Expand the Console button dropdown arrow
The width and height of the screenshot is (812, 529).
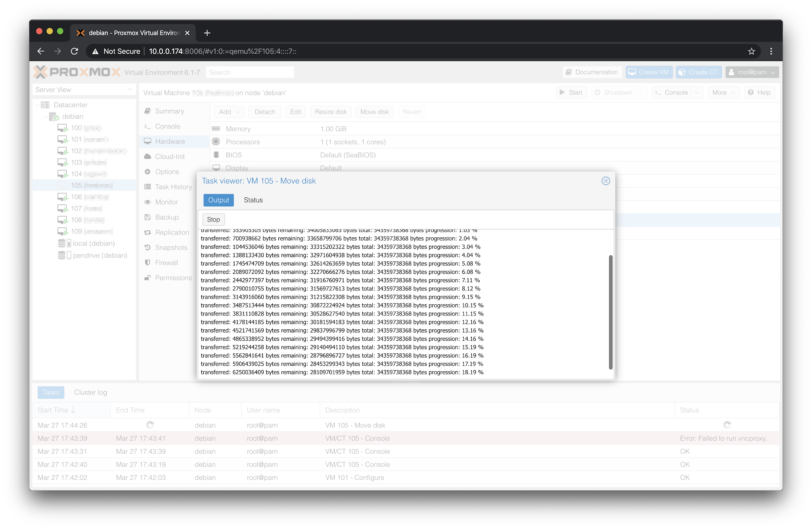coord(697,92)
